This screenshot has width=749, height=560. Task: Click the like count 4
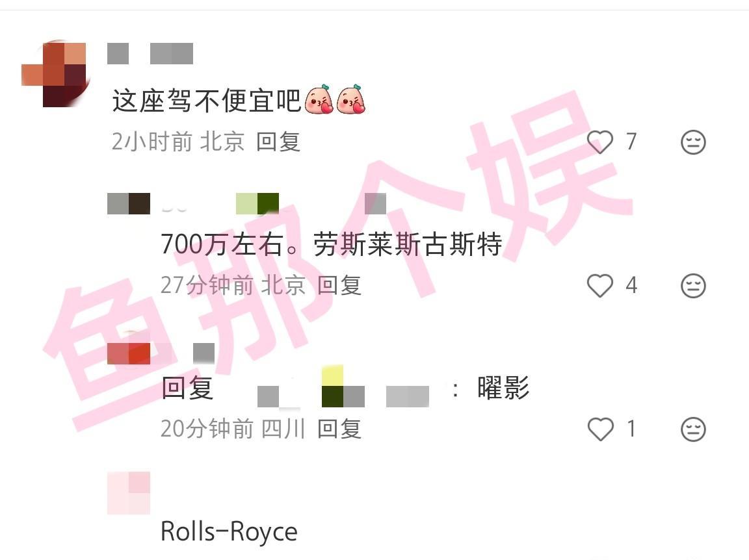click(x=631, y=285)
